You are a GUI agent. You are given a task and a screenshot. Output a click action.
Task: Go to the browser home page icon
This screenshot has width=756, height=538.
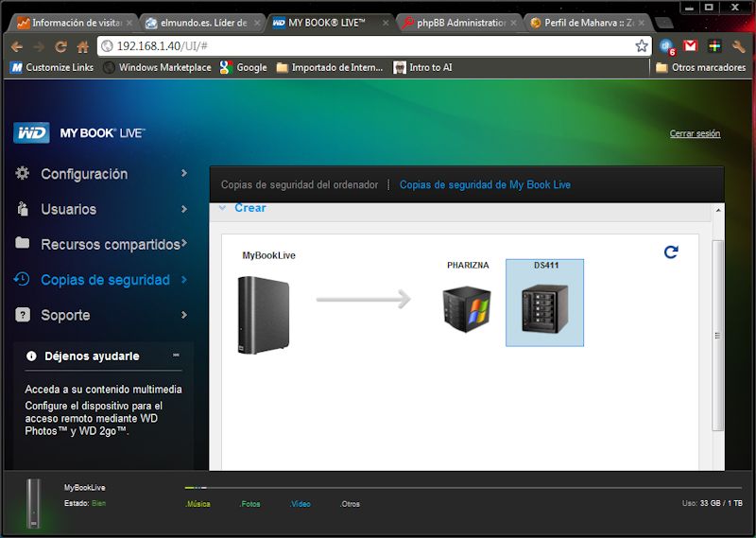click(83, 47)
